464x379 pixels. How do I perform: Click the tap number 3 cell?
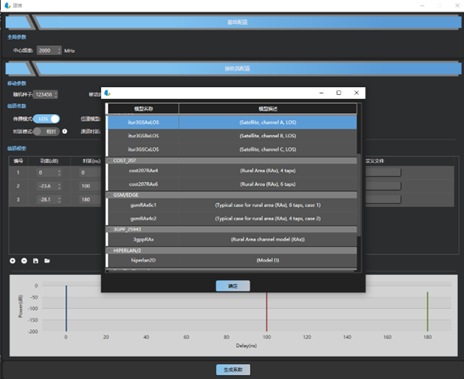click(18, 200)
